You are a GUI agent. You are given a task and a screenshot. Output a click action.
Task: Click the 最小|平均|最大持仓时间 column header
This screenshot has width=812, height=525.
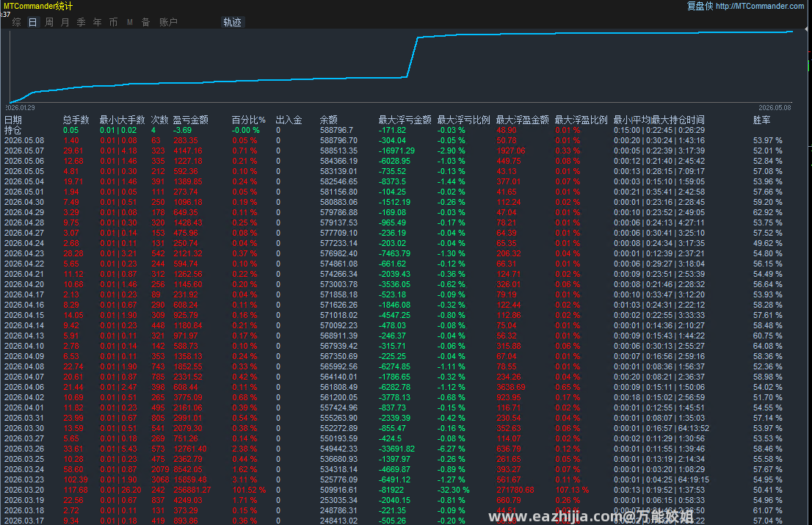click(x=659, y=120)
